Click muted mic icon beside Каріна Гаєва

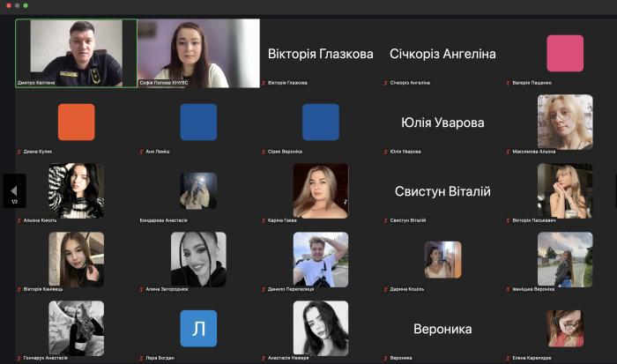click(x=264, y=220)
